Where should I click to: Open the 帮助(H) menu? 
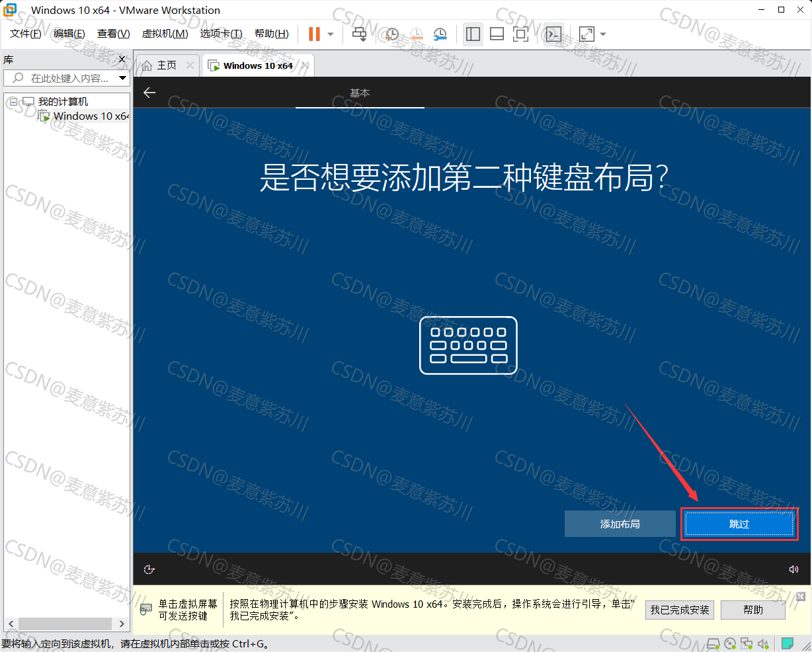click(272, 34)
